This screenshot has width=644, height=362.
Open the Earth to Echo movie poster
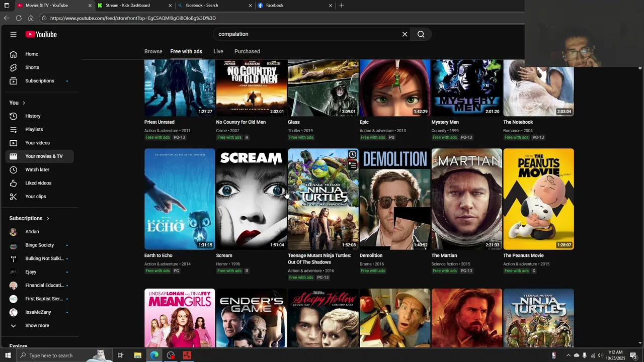[x=180, y=199]
